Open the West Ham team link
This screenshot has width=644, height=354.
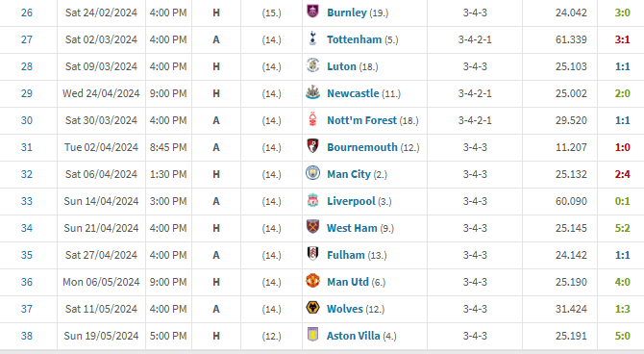click(x=352, y=228)
